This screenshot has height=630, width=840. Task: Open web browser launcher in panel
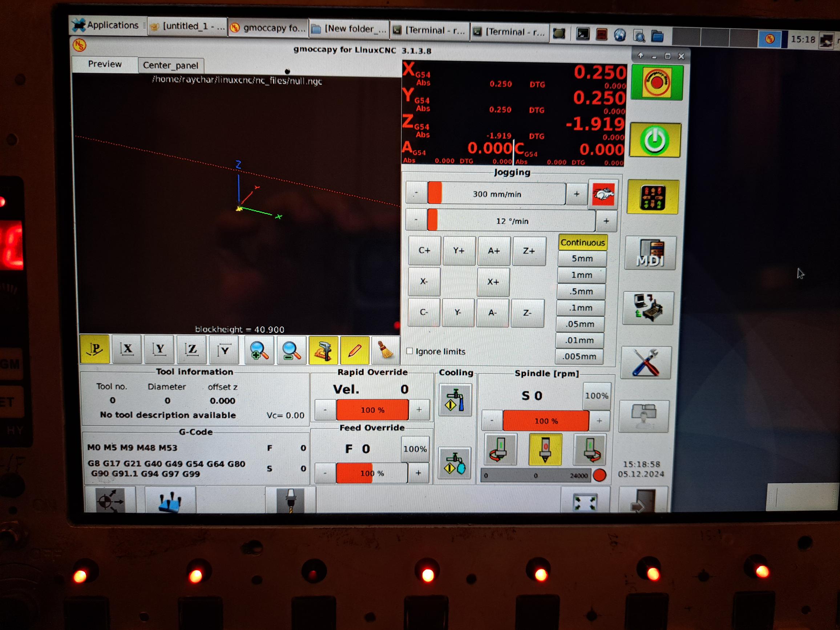point(620,35)
